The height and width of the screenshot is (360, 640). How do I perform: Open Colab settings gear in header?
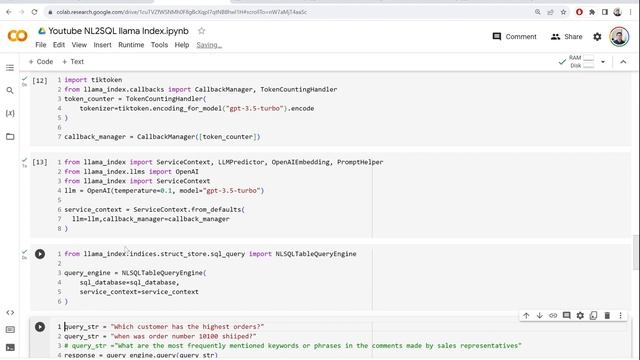click(597, 37)
